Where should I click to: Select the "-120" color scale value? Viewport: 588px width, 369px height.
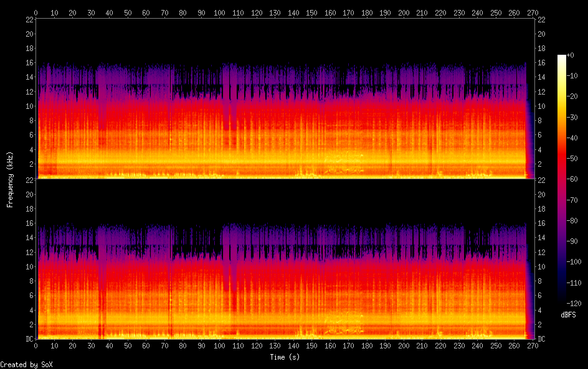pos(574,304)
